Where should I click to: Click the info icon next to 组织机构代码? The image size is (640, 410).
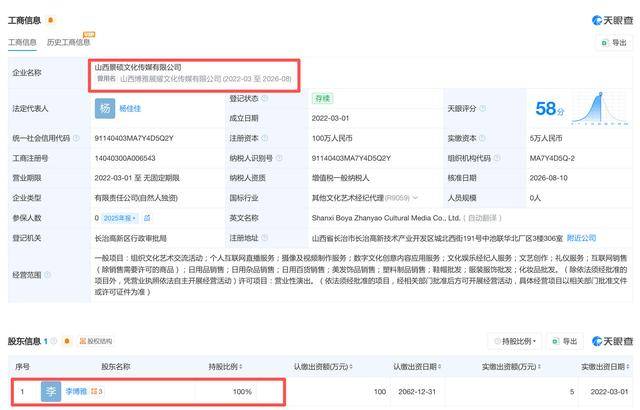click(x=497, y=158)
